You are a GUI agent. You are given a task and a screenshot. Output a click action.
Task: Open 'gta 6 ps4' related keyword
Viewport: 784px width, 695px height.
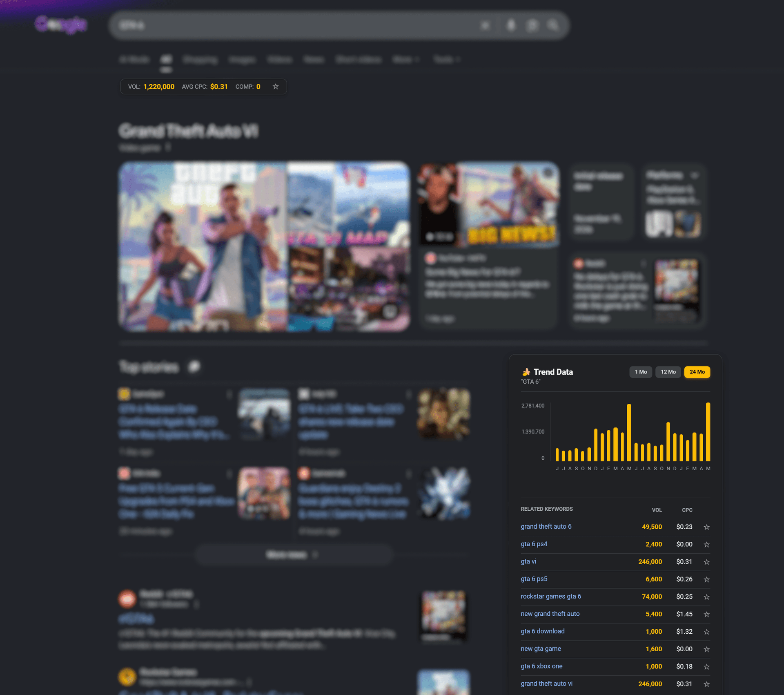tap(534, 544)
